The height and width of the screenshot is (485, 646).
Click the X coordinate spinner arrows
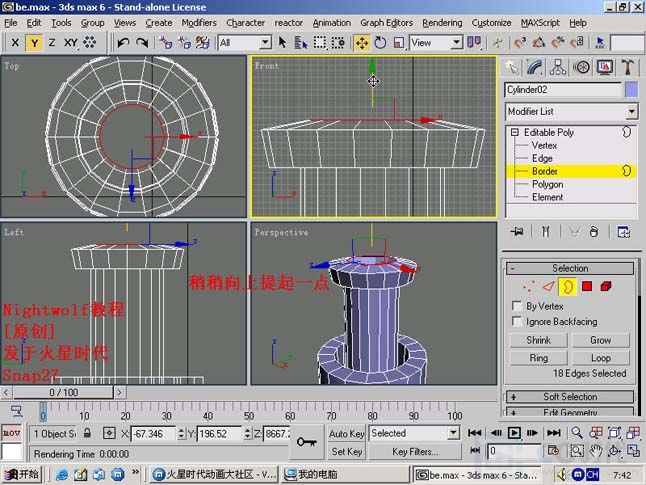click(x=181, y=433)
